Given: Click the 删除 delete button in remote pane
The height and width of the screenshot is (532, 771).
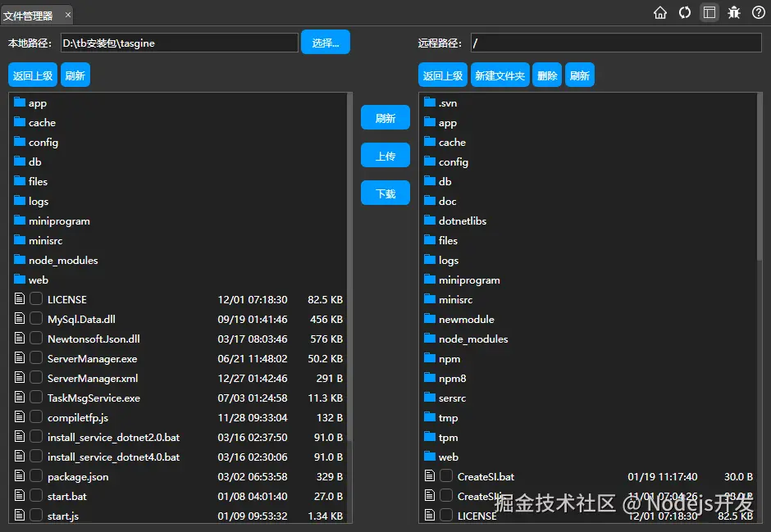Looking at the screenshot, I should click(x=546, y=75).
